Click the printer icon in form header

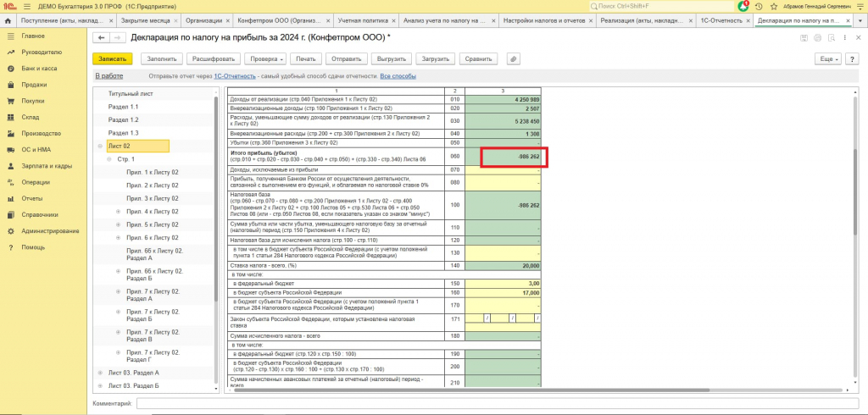pyautogui.click(x=817, y=37)
